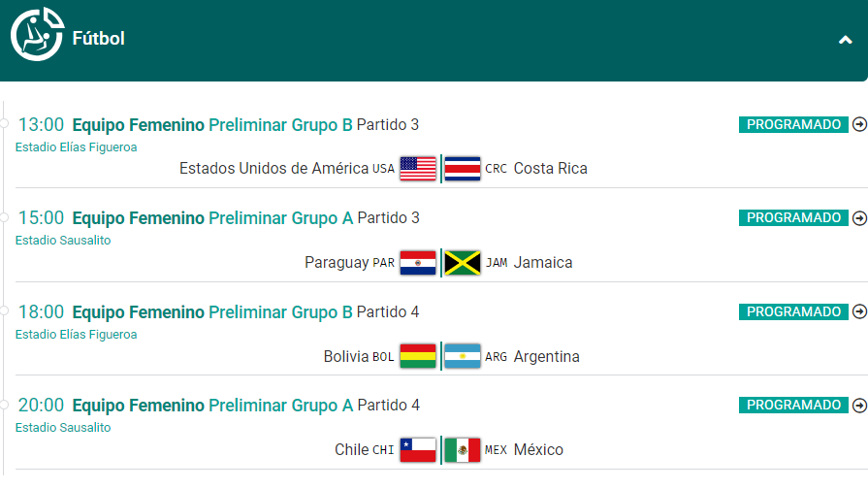Image resolution: width=868 pixels, height=489 pixels.
Task: Open arrow icon for 20:00 Chile match
Action: pyautogui.click(x=859, y=406)
